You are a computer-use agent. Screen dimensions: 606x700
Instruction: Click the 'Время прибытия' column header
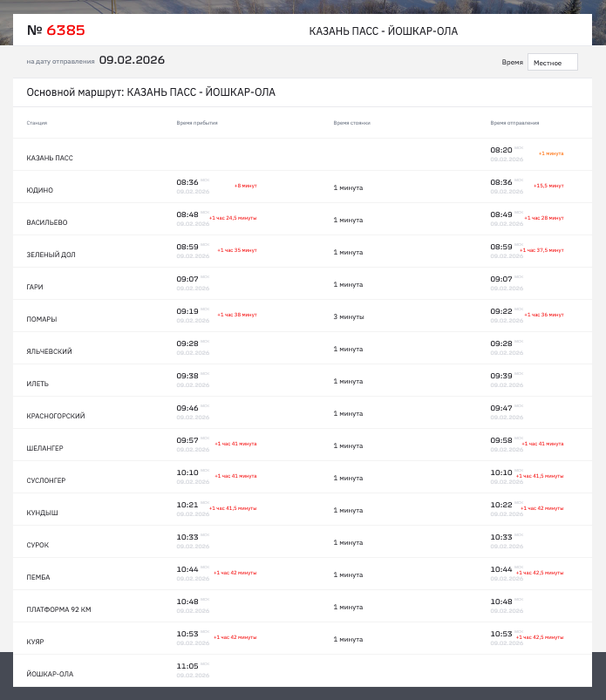(x=197, y=123)
